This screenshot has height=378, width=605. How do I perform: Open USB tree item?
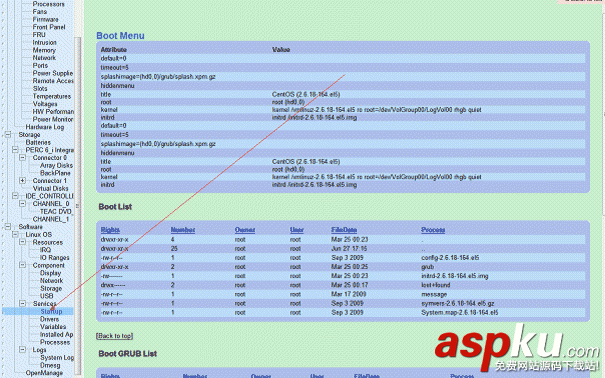click(x=47, y=296)
